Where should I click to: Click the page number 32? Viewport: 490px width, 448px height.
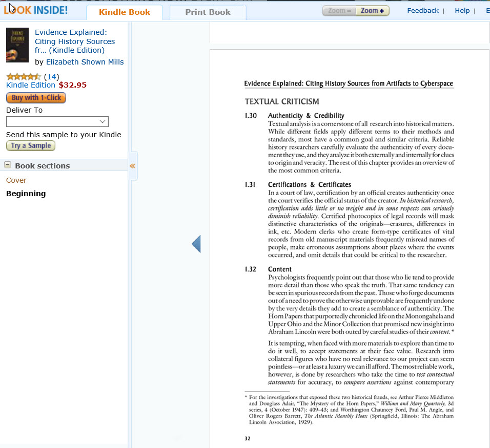pyautogui.click(x=248, y=438)
